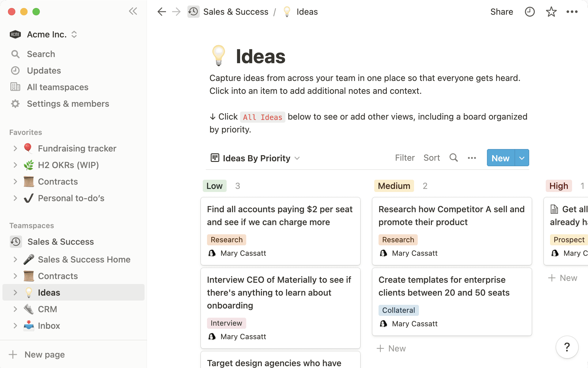Open Search from the sidebar icon
Viewport: 588px width, 368px height.
[x=16, y=54]
